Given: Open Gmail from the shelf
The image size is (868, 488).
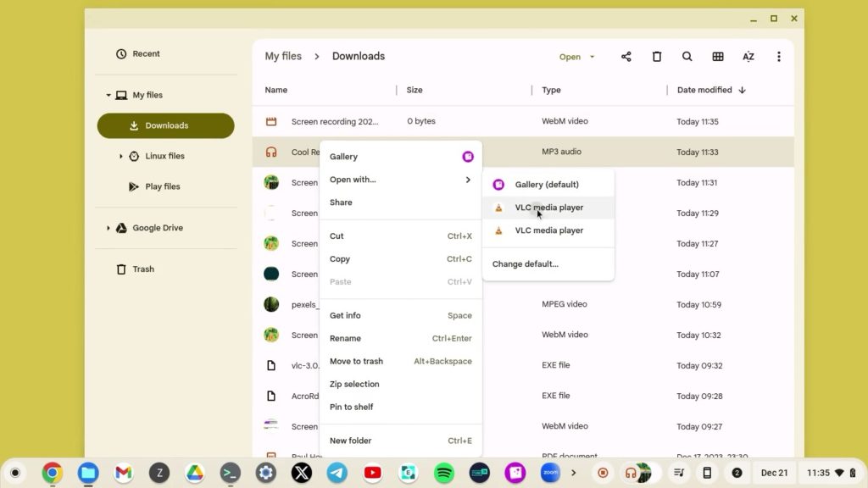Looking at the screenshot, I should click(x=124, y=473).
